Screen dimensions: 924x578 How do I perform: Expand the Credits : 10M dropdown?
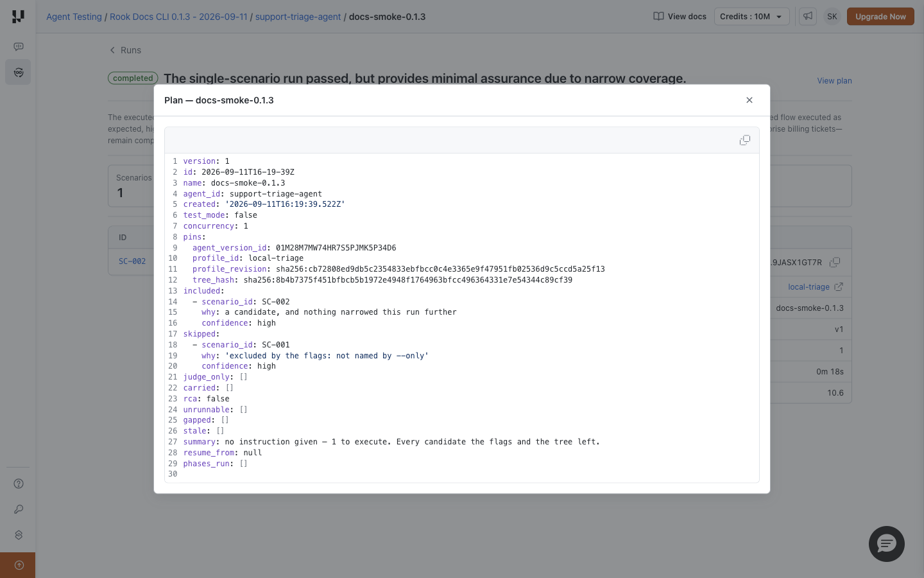click(x=751, y=17)
